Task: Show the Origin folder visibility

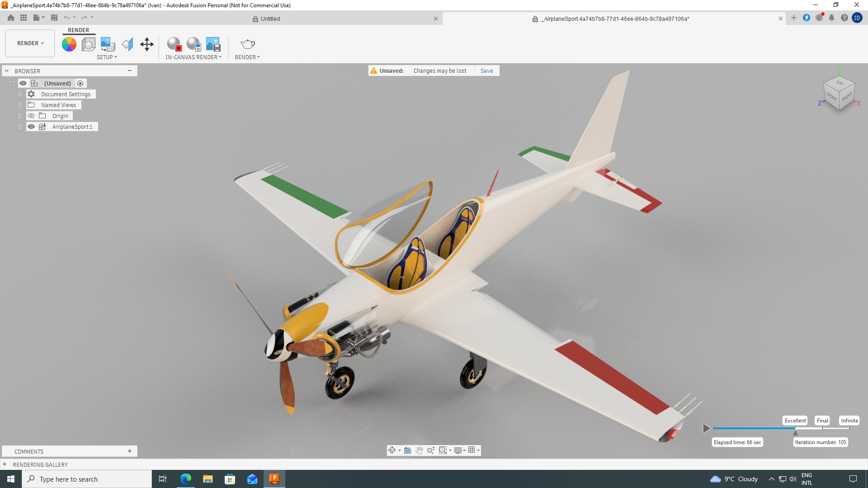Action: pos(31,116)
